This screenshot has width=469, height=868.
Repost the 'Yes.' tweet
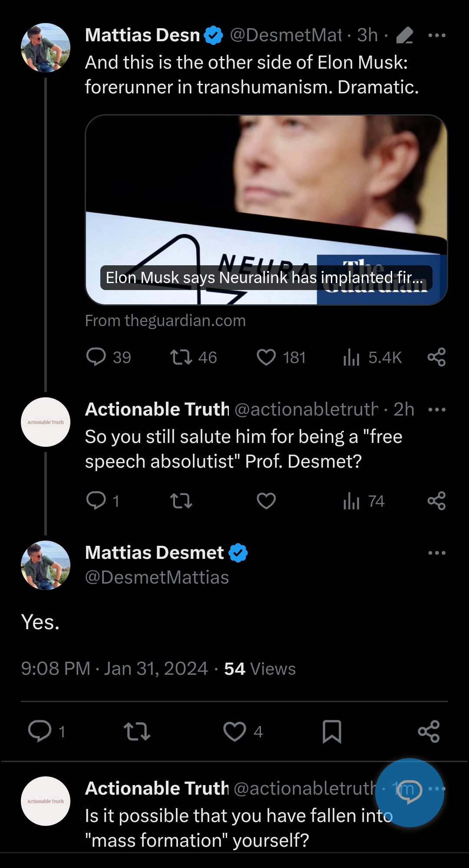[x=137, y=732]
